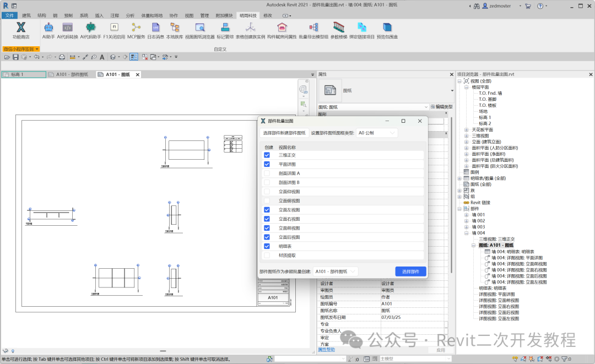
Task: Uncheck the 平面详图 view checkbox
Action: 267,164
